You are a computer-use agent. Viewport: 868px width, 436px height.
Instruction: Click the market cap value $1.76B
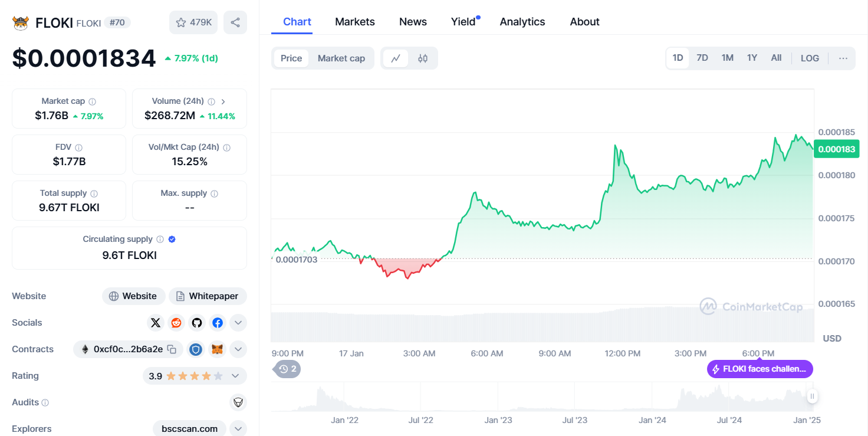point(51,116)
